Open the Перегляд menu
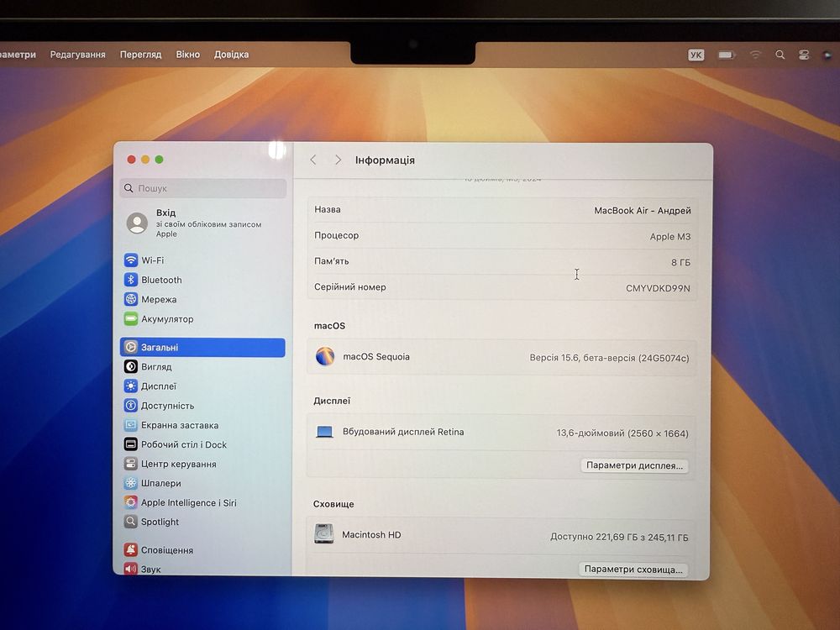The height and width of the screenshot is (630, 840). [140, 55]
